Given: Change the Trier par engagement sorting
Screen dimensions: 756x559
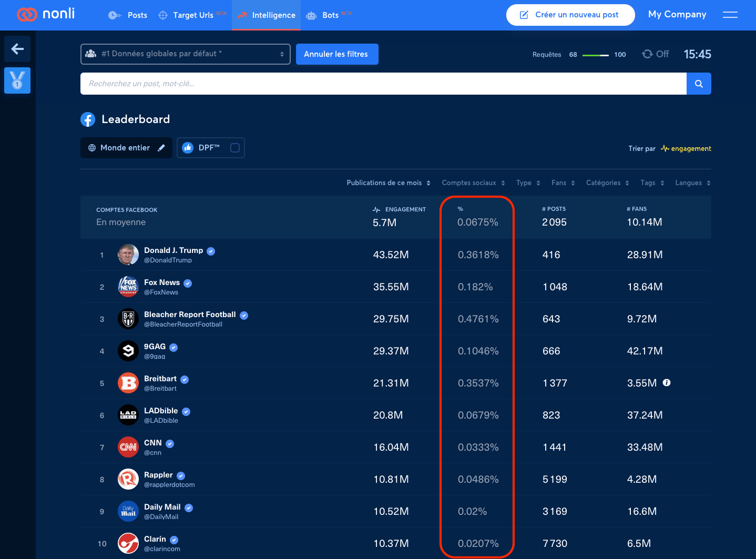Looking at the screenshot, I should pyautogui.click(x=686, y=149).
